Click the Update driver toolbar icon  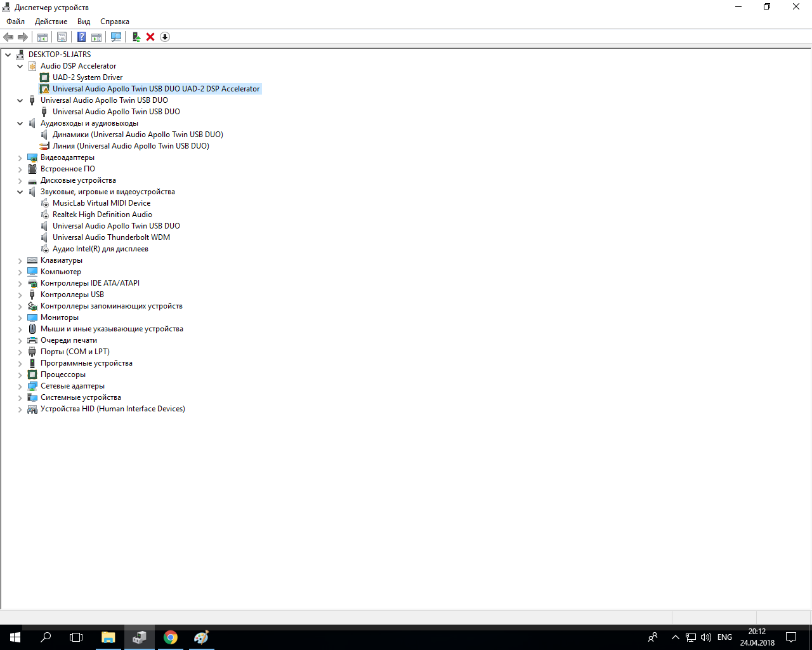(x=136, y=37)
